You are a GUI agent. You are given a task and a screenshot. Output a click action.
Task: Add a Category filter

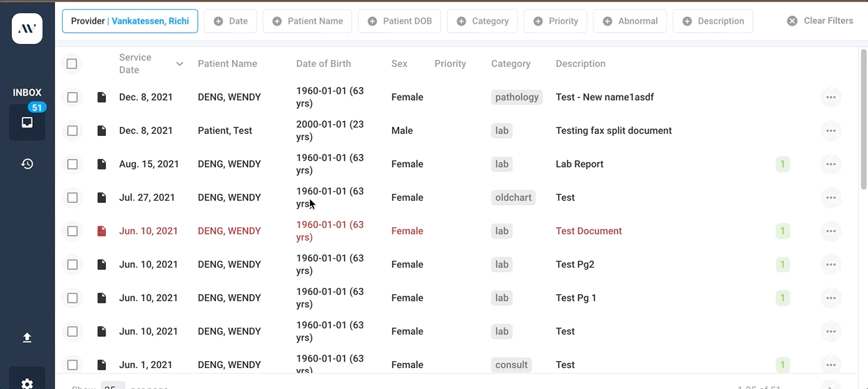tap(482, 22)
